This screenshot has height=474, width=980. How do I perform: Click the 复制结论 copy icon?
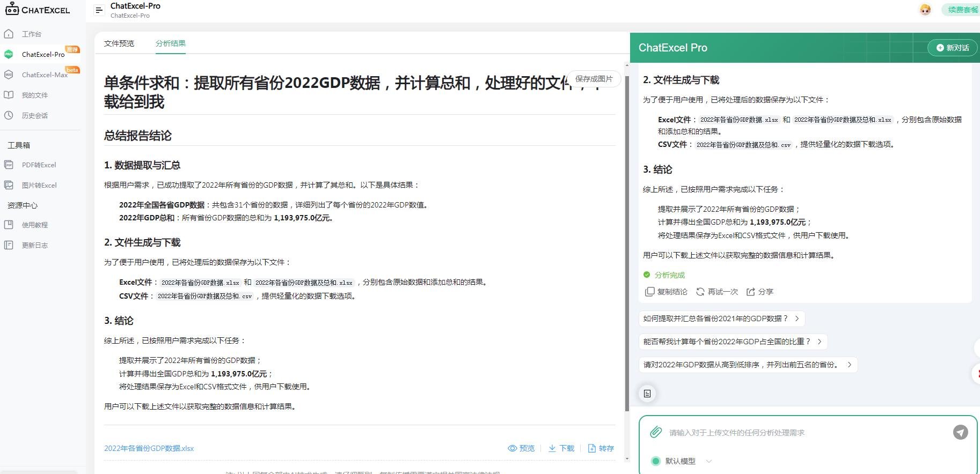click(x=649, y=292)
